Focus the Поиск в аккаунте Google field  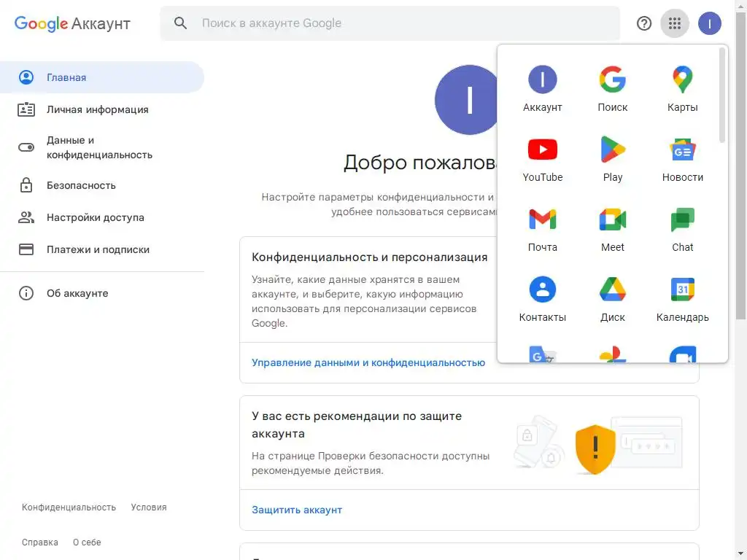(390, 23)
